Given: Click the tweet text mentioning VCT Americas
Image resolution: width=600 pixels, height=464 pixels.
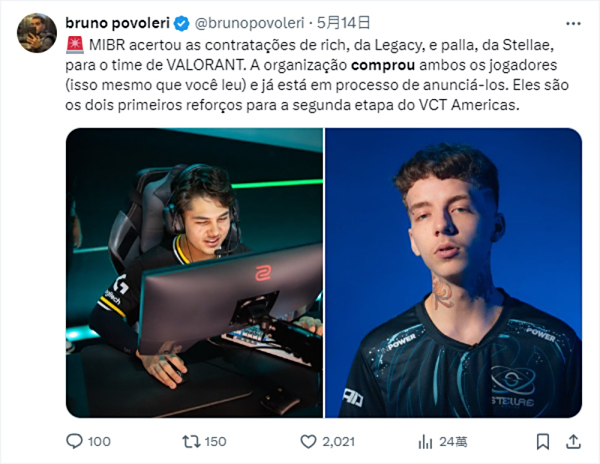Looking at the screenshot, I should tap(317, 75).
